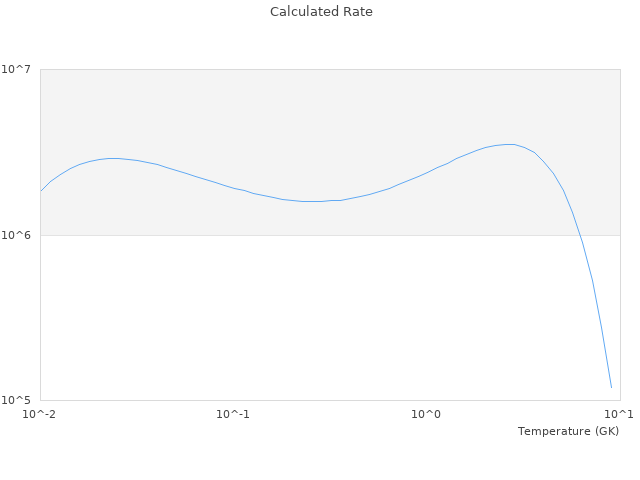The height and width of the screenshot is (480, 640).
Task: Click the curve's starting point at 10^-2
Action: (41, 190)
